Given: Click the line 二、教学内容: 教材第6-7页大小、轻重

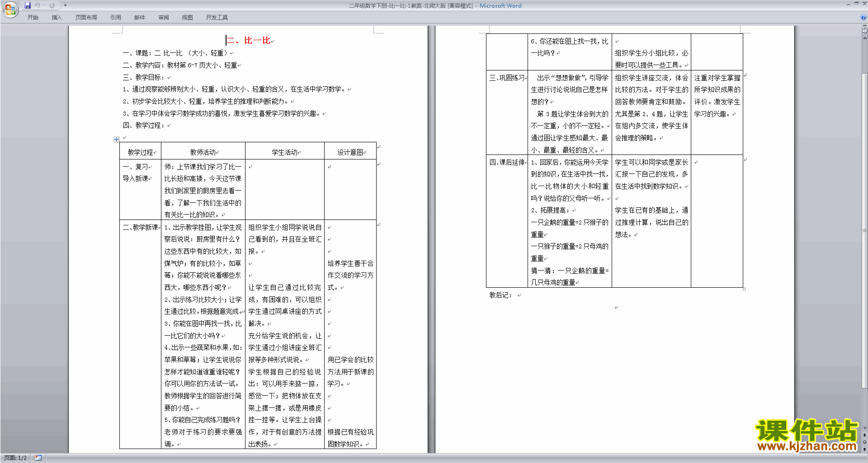Looking at the screenshot, I should [x=180, y=65].
